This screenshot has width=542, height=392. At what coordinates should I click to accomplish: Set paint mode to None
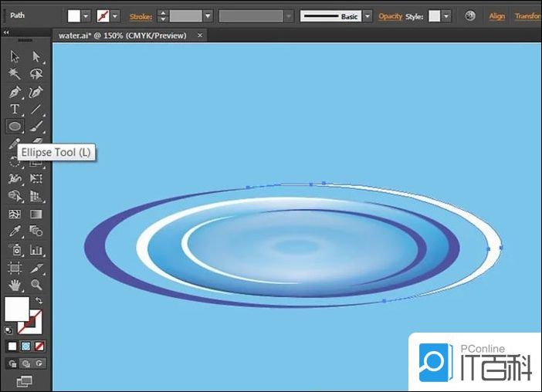pos(39,346)
